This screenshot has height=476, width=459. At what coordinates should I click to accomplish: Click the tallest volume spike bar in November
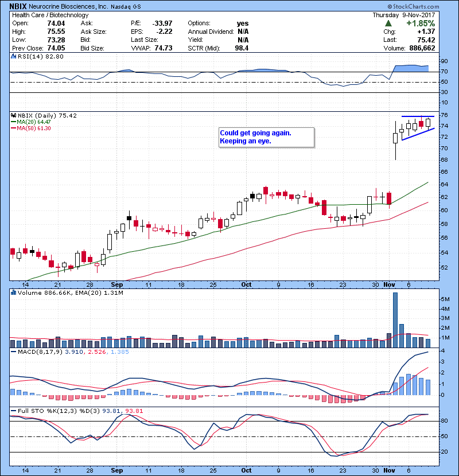395,320
